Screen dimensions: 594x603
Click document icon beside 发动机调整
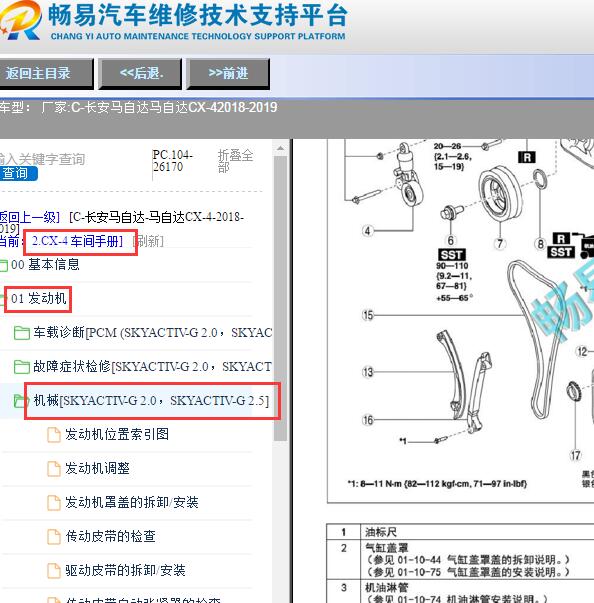(54, 469)
